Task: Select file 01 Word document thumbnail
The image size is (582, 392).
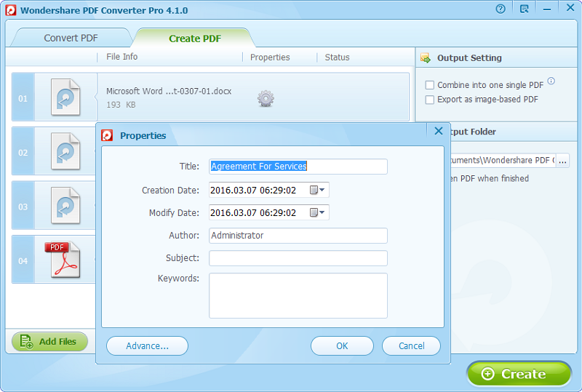Action: click(x=65, y=97)
